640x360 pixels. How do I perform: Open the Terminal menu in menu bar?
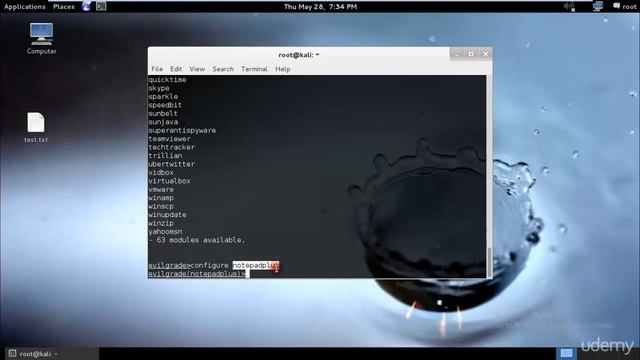(254, 69)
